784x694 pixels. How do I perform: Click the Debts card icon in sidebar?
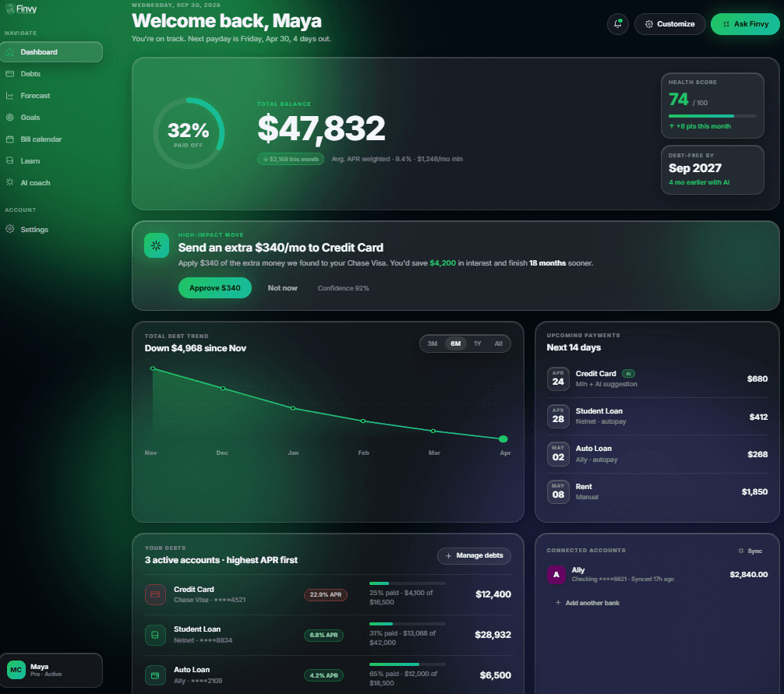pyautogui.click(x=9, y=73)
